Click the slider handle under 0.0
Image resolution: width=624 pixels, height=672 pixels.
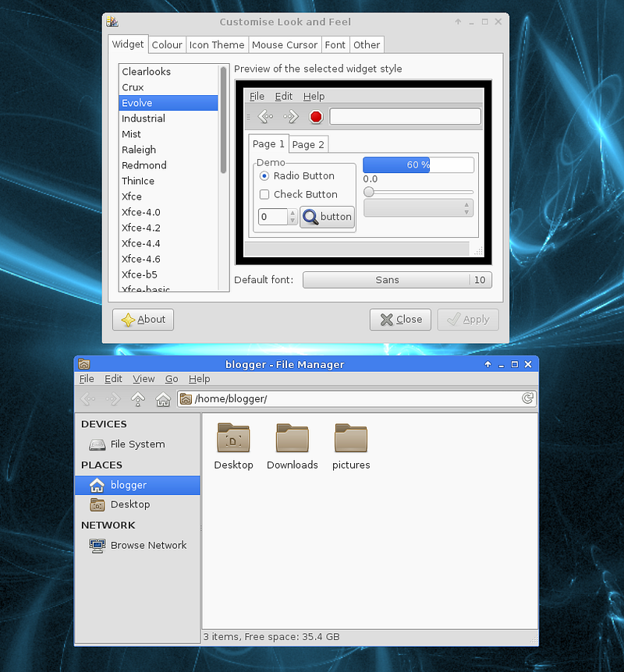click(x=369, y=192)
